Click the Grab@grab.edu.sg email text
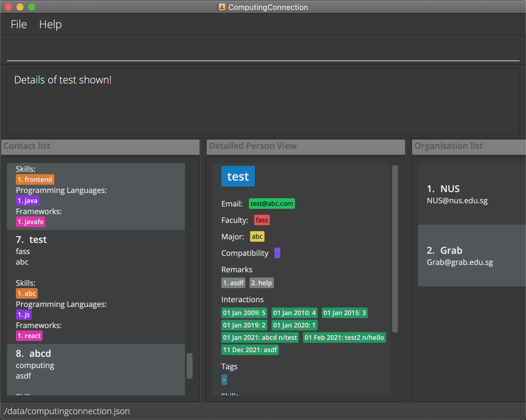The width and height of the screenshot is (526, 420). click(460, 262)
